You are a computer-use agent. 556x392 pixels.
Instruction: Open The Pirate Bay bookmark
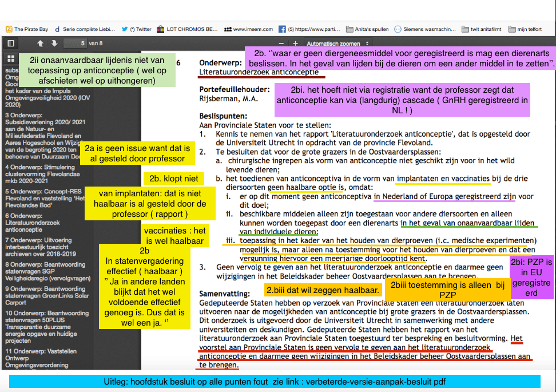(x=27, y=29)
